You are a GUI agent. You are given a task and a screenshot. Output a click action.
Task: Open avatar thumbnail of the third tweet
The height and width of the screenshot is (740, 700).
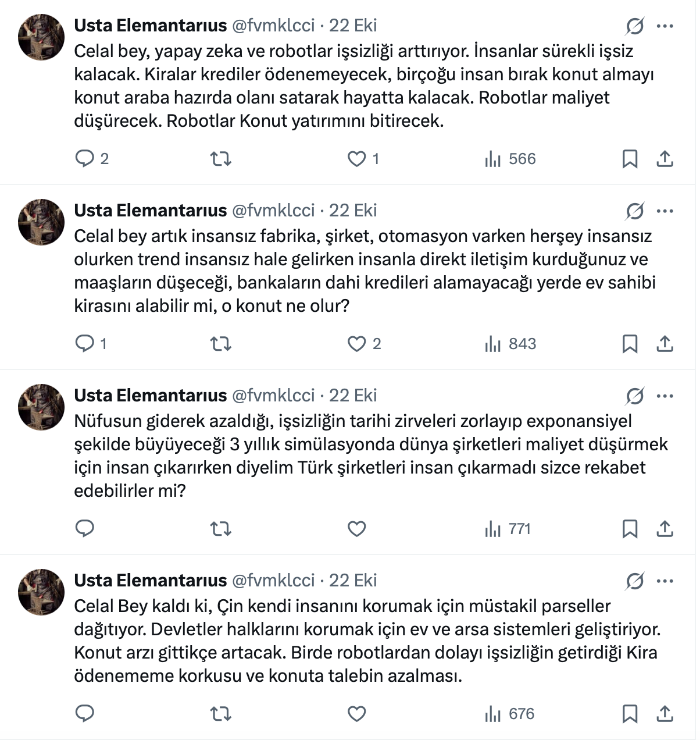pos(41,407)
